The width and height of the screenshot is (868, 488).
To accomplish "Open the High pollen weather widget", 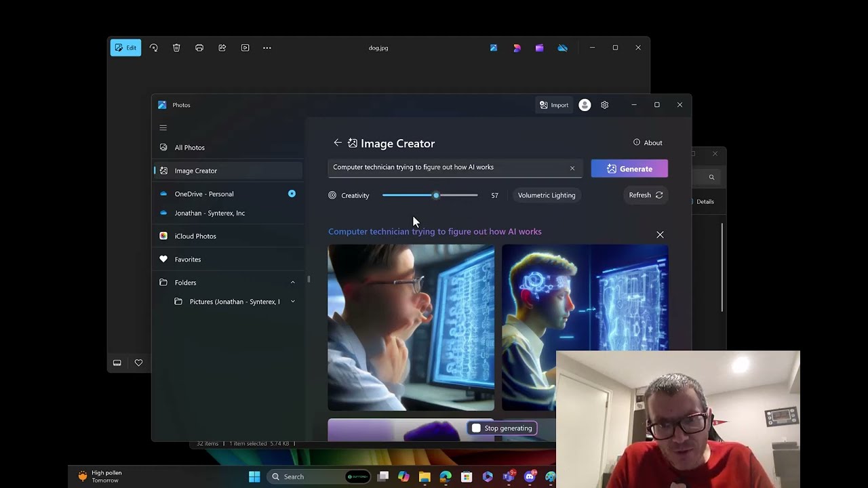I will pos(102,476).
